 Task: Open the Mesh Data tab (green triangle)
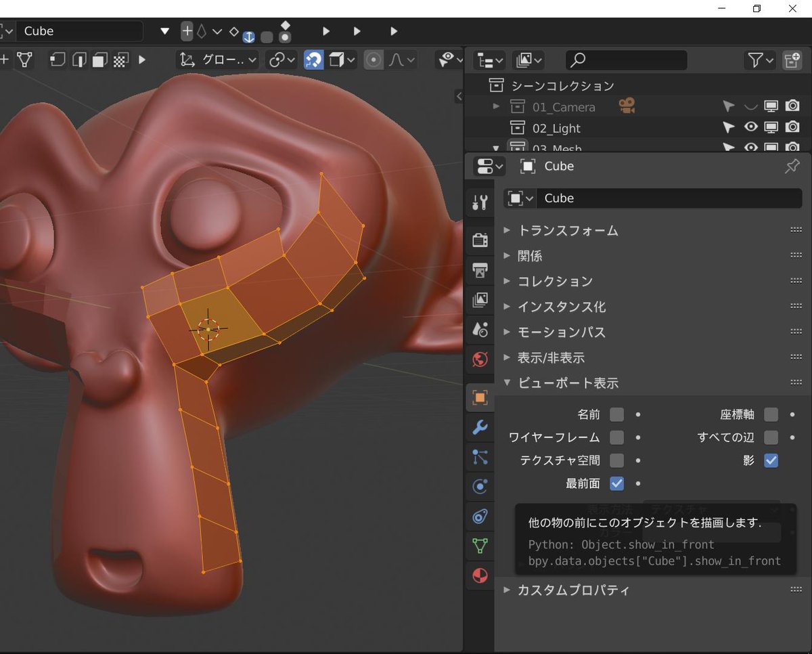pyautogui.click(x=480, y=546)
